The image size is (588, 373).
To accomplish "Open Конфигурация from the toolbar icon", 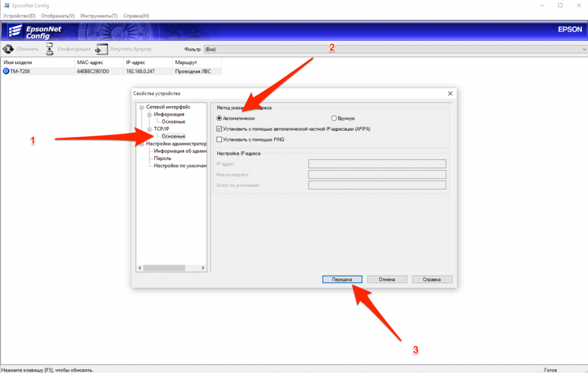I will pos(49,49).
